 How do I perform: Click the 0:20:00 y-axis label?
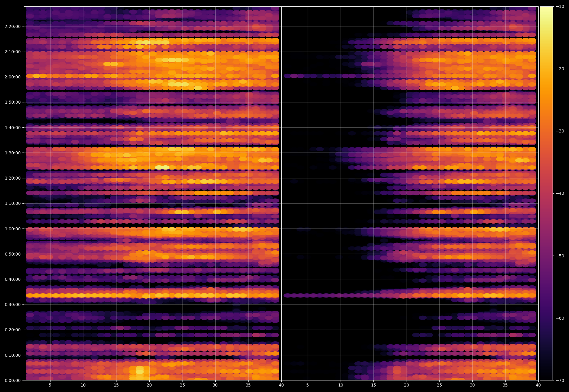pos(13,330)
